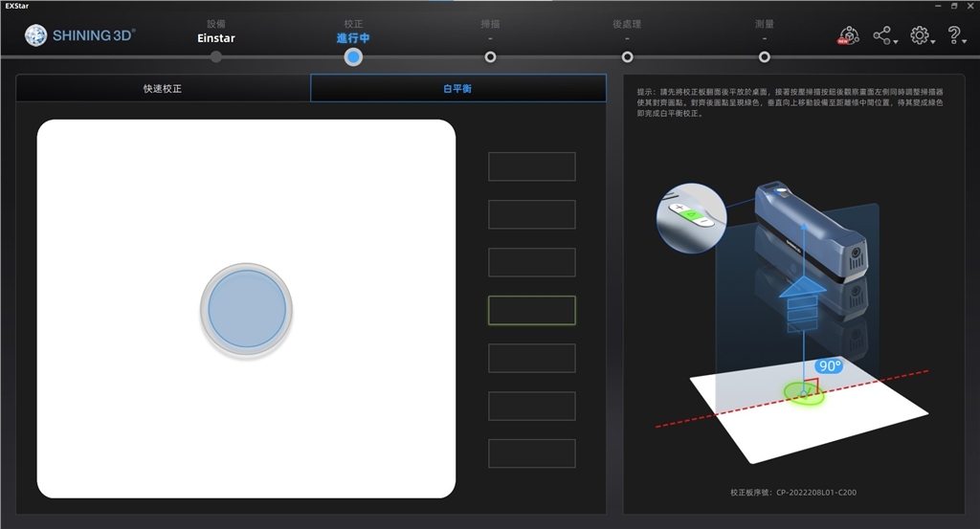Click the question mark help icon
The image size is (980, 529).
point(953,35)
